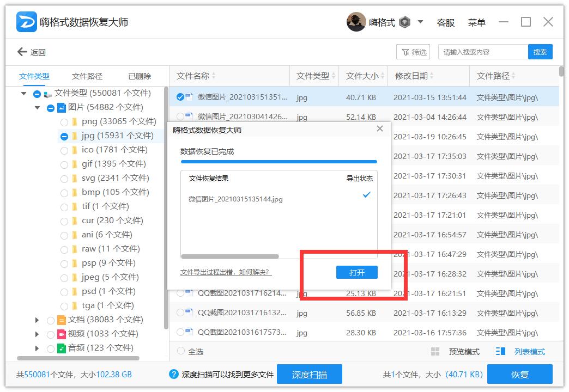The width and height of the screenshot is (569, 392).
Task: Switch to 预览模式 grid icon
Action: pyautogui.click(x=435, y=351)
